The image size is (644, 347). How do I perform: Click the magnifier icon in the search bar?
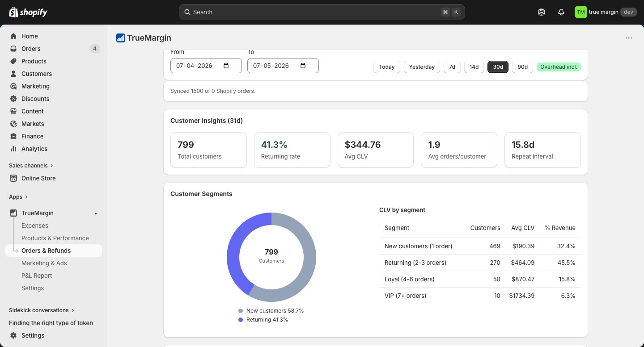(187, 12)
